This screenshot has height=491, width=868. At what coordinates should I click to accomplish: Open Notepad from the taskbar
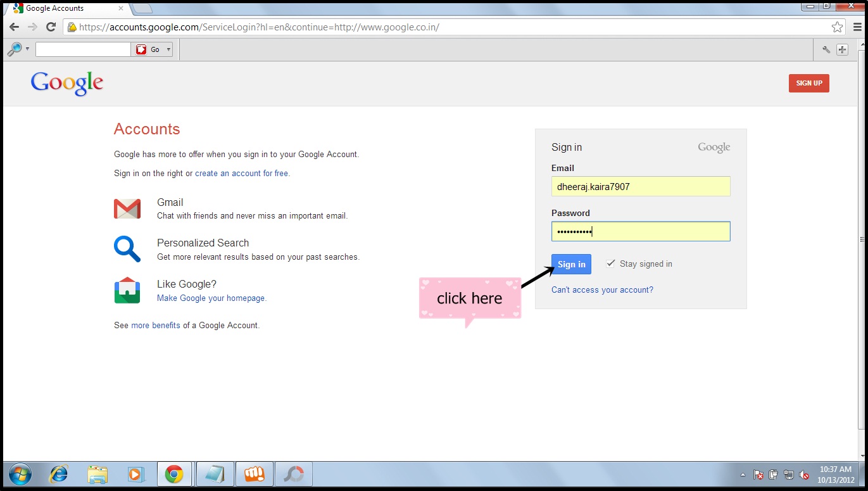click(x=215, y=473)
